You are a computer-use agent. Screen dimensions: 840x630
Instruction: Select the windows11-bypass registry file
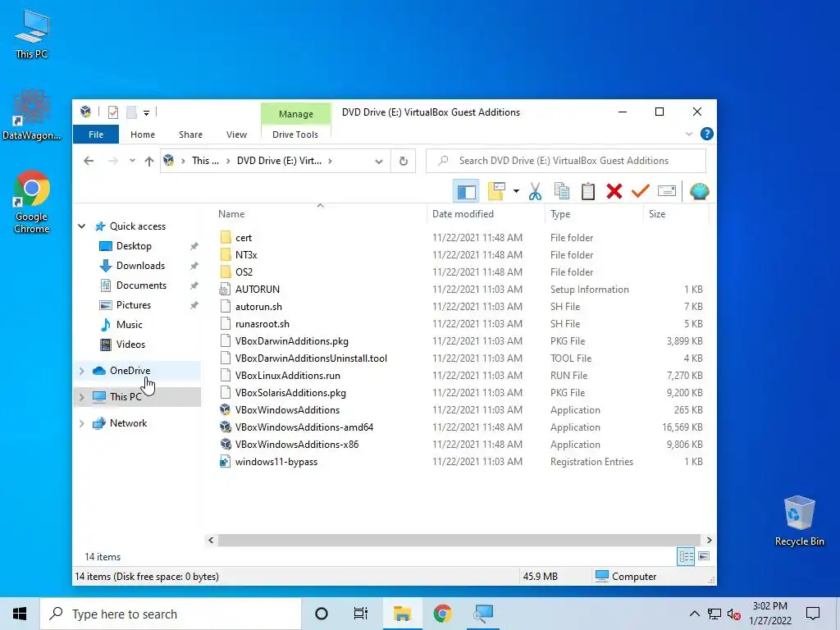(276, 462)
